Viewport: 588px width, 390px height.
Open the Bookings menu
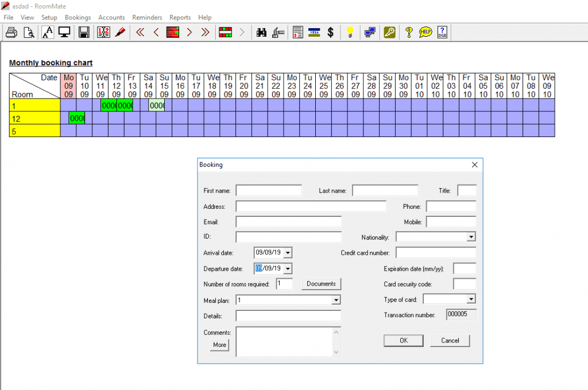78,17
